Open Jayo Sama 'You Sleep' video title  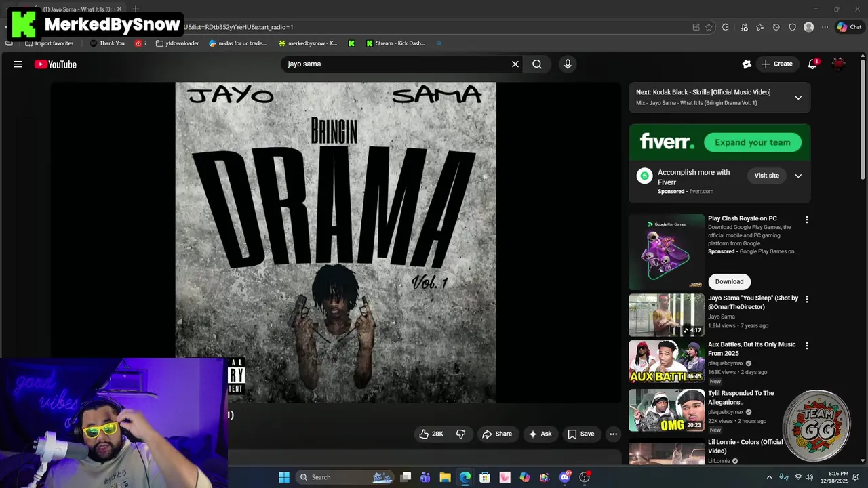[x=753, y=302]
